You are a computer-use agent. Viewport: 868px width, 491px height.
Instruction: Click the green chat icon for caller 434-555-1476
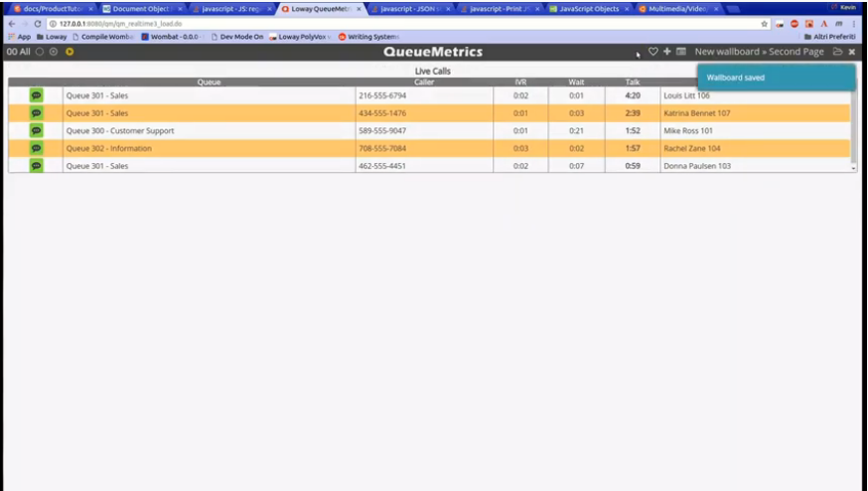point(36,113)
